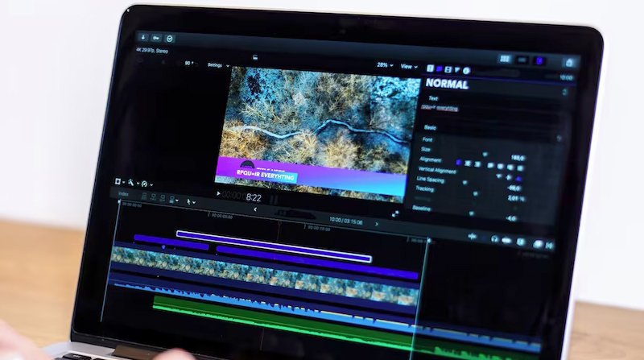Click the viewer fullscreen arrows icon
The height and width of the screenshot is (360, 644).
point(395,213)
